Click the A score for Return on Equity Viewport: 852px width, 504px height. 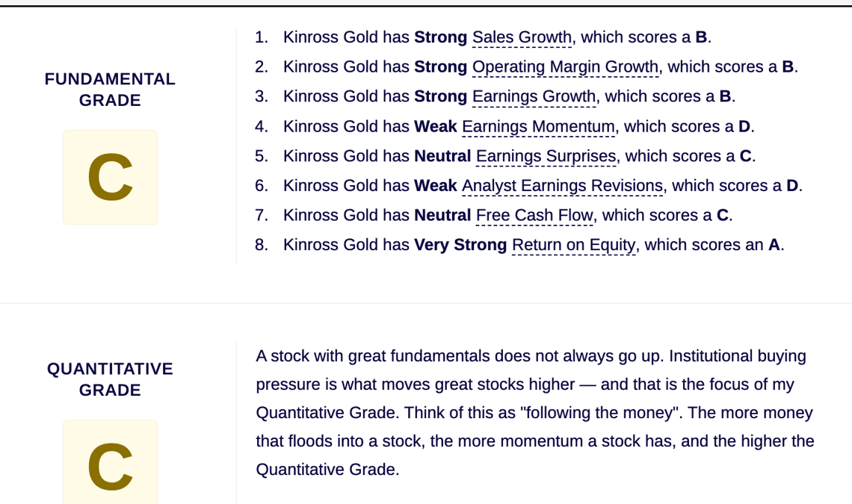tap(774, 245)
